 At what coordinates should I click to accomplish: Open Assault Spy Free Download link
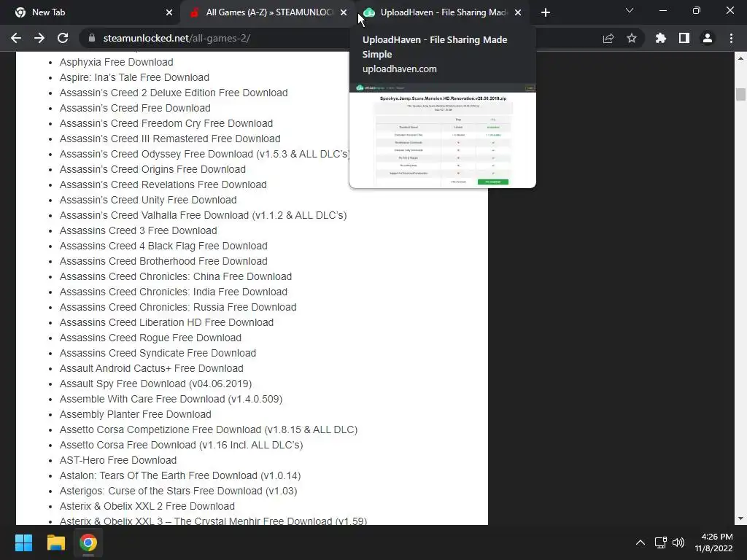pos(156,384)
